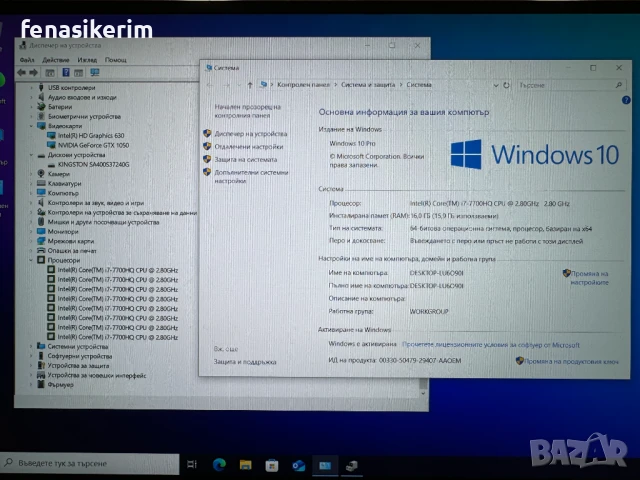Select Мишки и други посочващи устройства
Image resolution: width=640 pixels, height=480 pixels.
103,222
